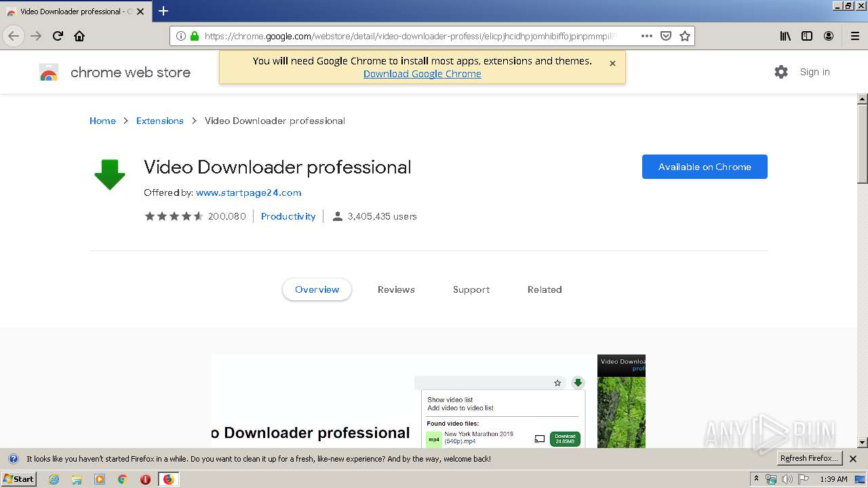
Task: Open the media player taskbar icon
Action: point(100,479)
